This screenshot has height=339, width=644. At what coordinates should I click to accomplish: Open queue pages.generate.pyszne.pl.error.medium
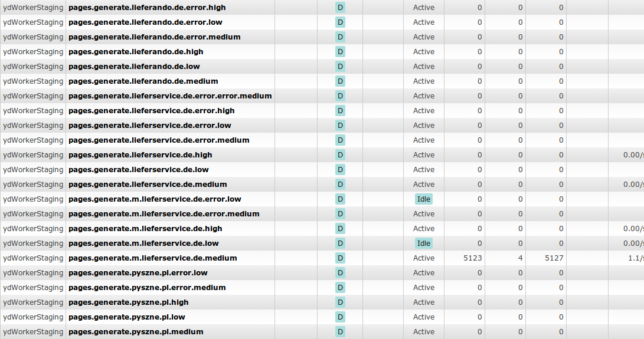[147, 288]
